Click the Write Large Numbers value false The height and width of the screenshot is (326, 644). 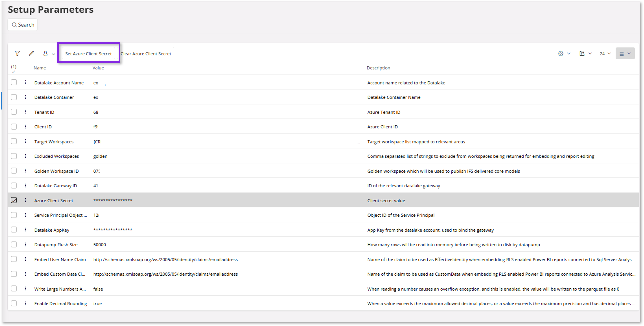(98, 289)
